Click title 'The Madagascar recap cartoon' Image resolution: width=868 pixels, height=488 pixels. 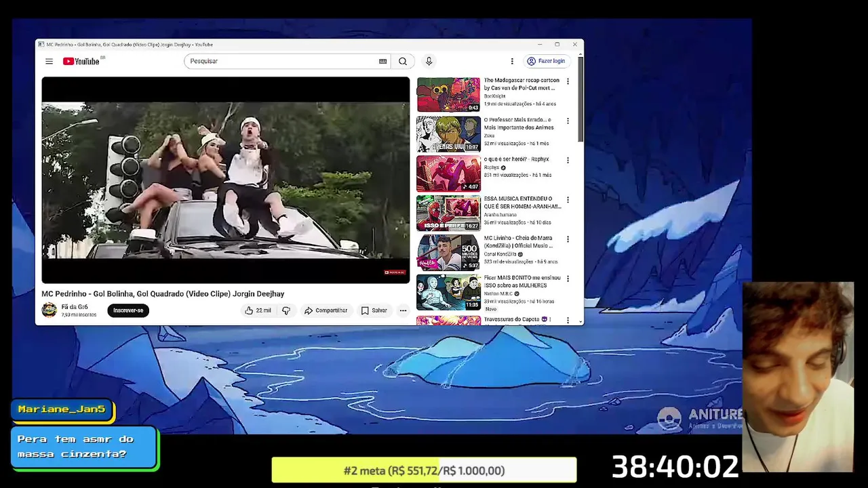[x=521, y=84]
